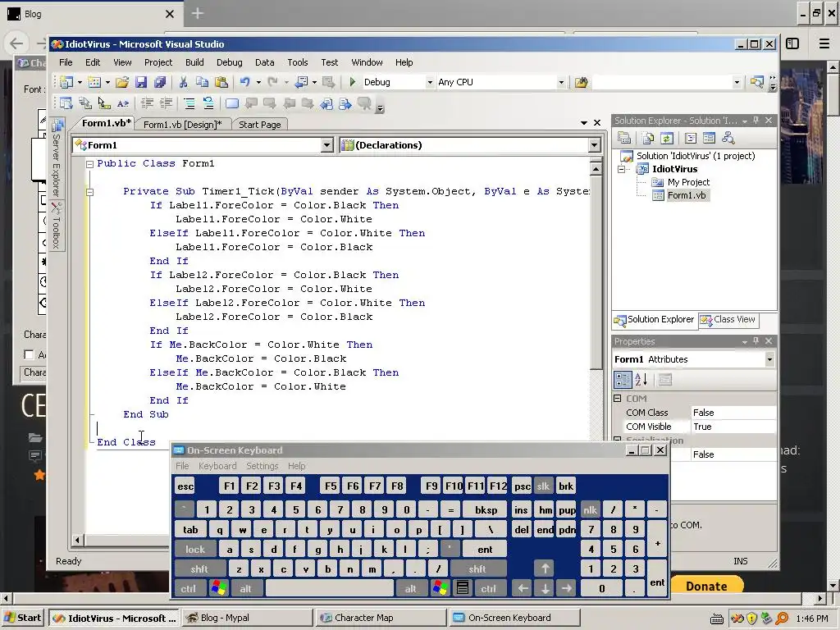Image resolution: width=840 pixels, height=630 pixels.
Task: Collapse the COM category in Properties
Action: pyautogui.click(x=617, y=399)
